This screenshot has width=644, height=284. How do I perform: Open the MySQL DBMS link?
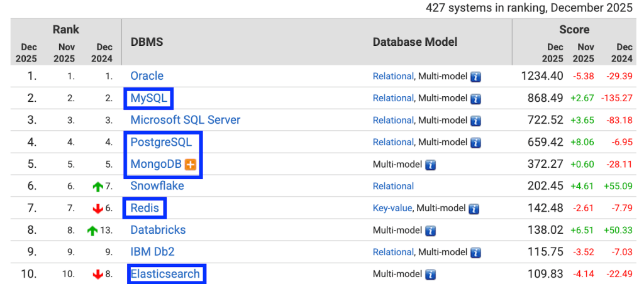click(x=148, y=98)
